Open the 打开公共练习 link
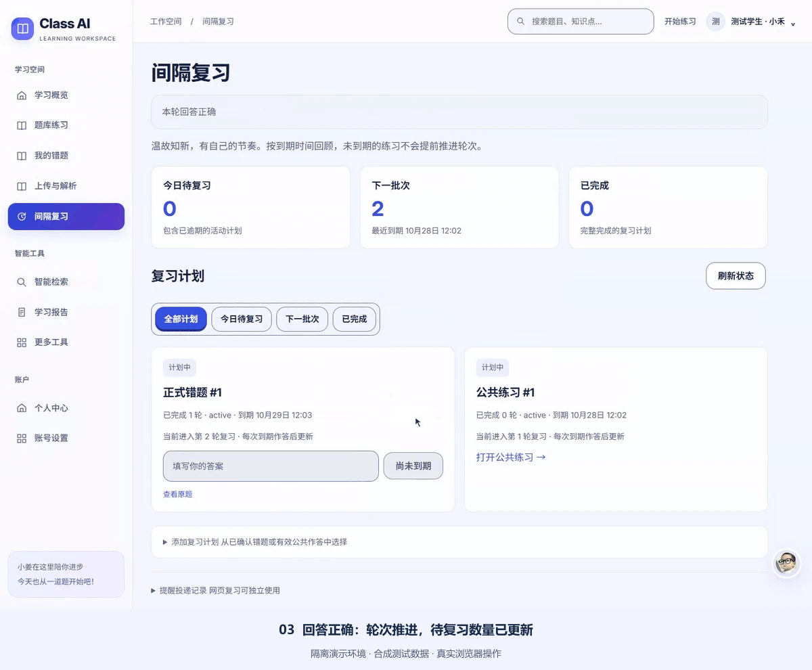 [511, 457]
